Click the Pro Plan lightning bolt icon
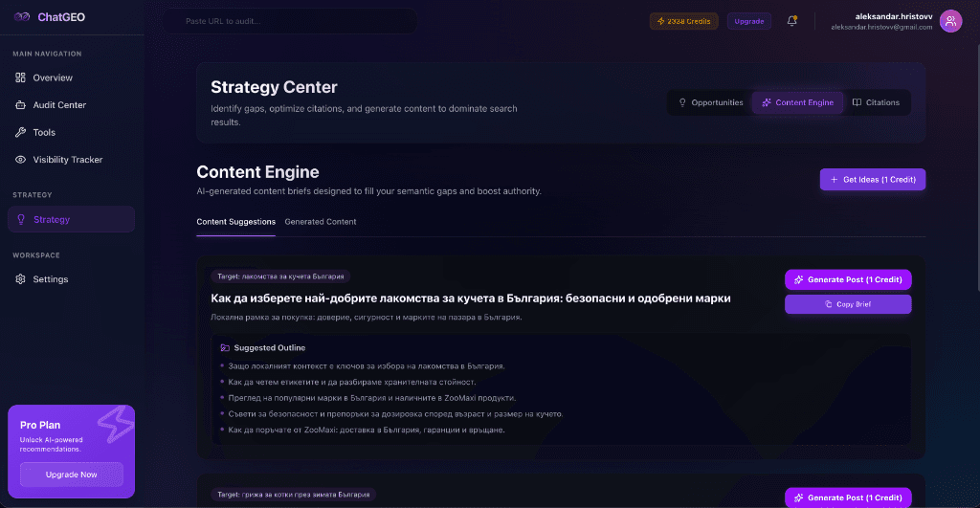 pos(116,424)
